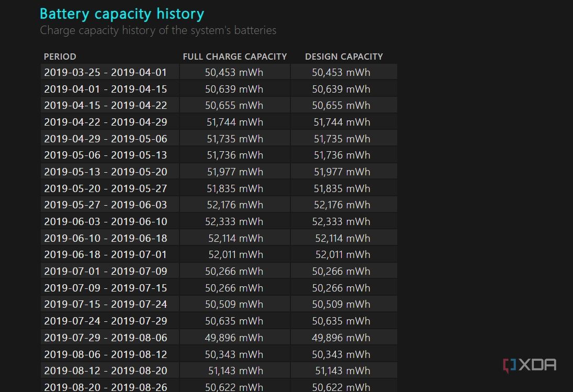Click the 2019-08-12 - 2019-08-20 period cell
The image size is (573, 392).
[x=105, y=371]
